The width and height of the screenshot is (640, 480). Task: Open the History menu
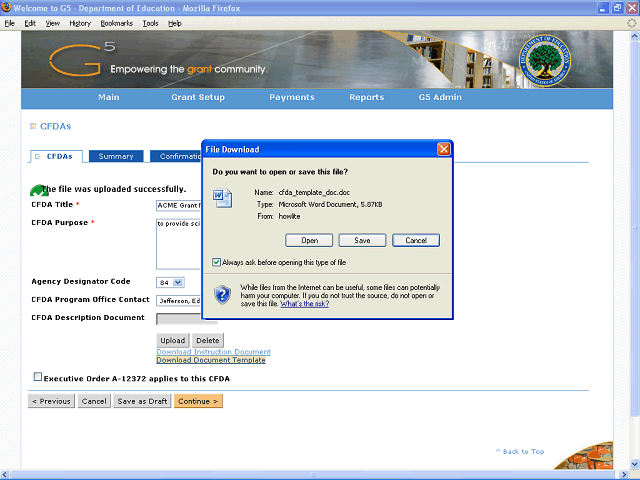(x=80, y=23)
